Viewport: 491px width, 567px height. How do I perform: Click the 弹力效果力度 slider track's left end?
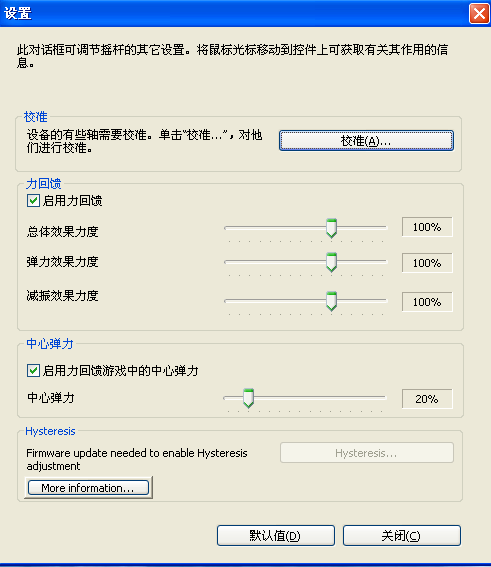(228, 262)
